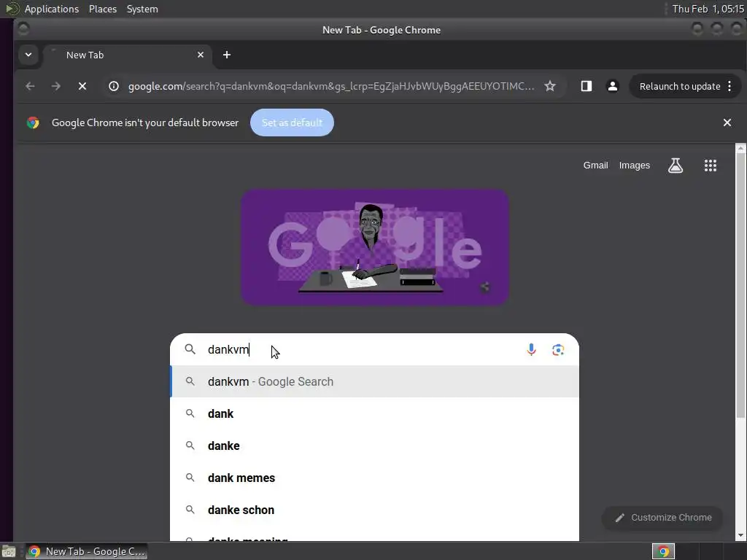Viewport: 747px width, 560px height.
Task: Open Google apps grid
Action: [711, 166]
